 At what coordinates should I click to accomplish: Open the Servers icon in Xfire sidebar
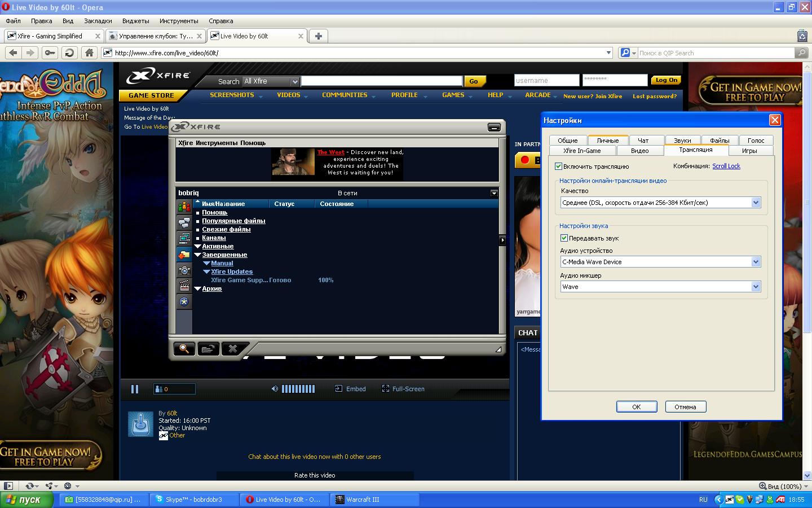point(184,239)
